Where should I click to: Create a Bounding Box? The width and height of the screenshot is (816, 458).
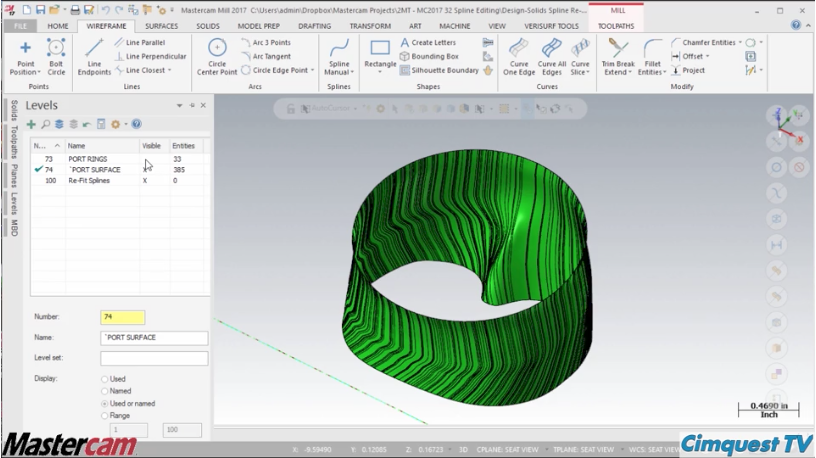[429, 56]
